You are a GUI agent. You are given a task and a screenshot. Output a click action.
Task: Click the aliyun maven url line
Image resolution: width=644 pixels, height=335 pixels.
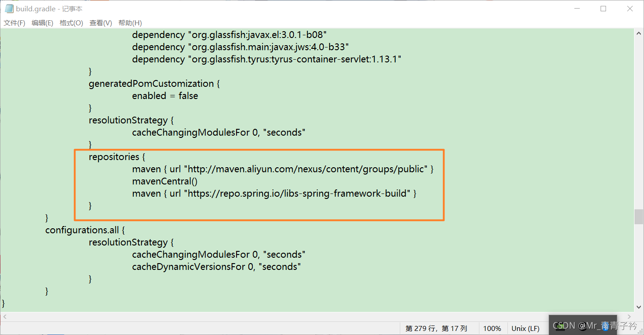pyautogui.click(x=283, y=169)
